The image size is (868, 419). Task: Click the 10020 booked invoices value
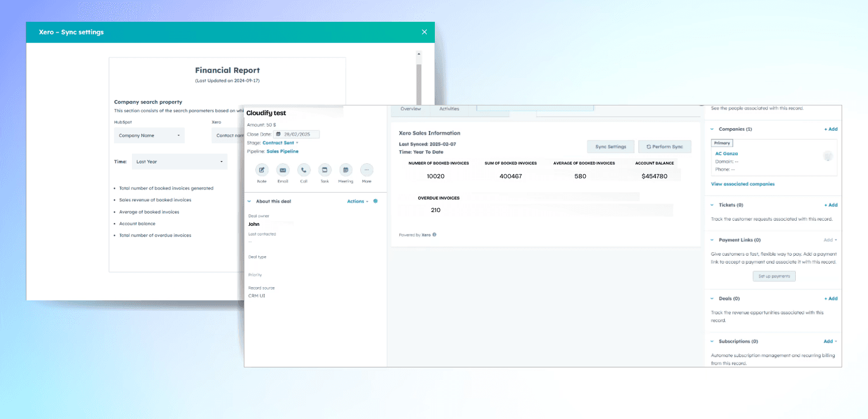tap(436, 176)
